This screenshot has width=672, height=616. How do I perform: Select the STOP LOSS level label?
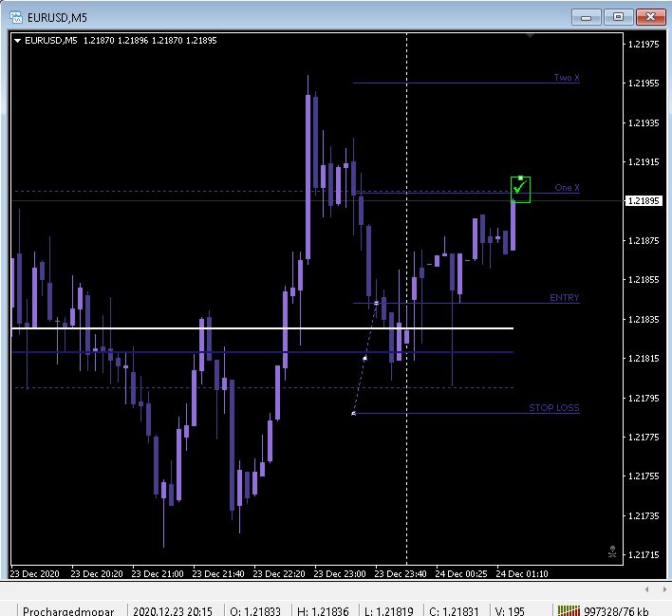(554, 408)
